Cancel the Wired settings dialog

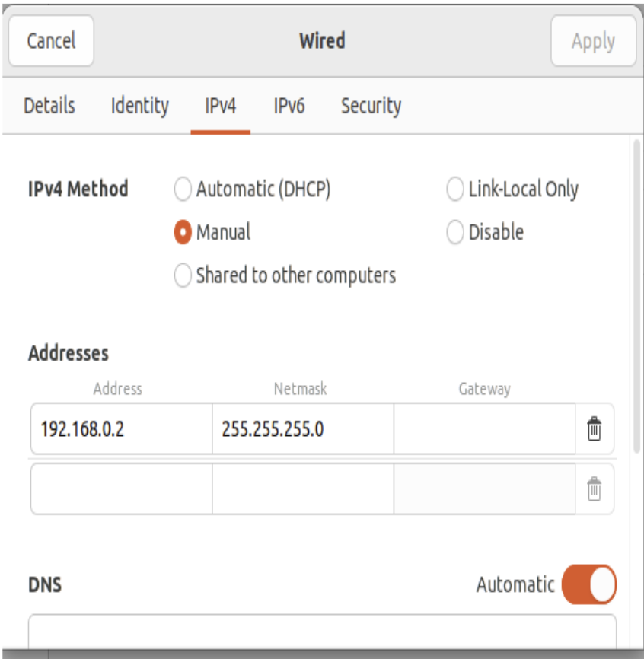(51, 41)
